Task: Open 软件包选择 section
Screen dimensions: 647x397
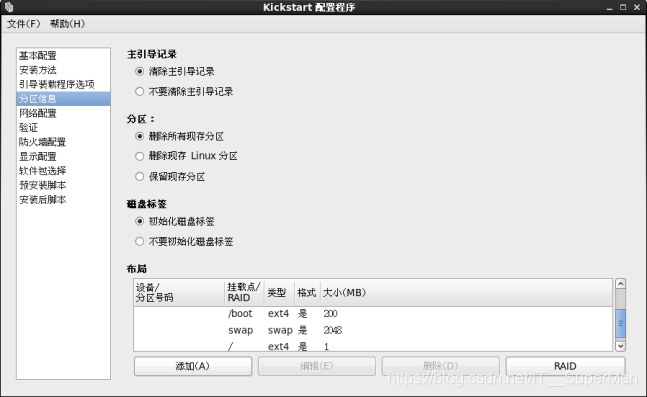Action: click(64, 171)
